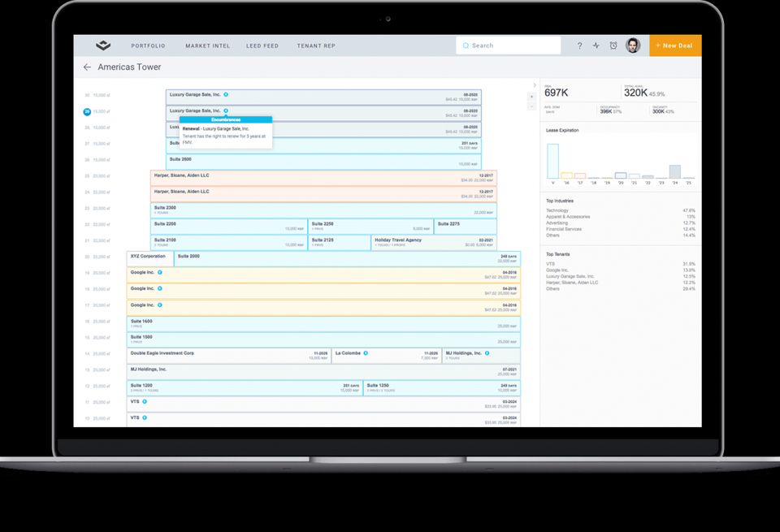Open the Leed Feed menu
This screenshot has height=532, width=780.
[262, 45]
